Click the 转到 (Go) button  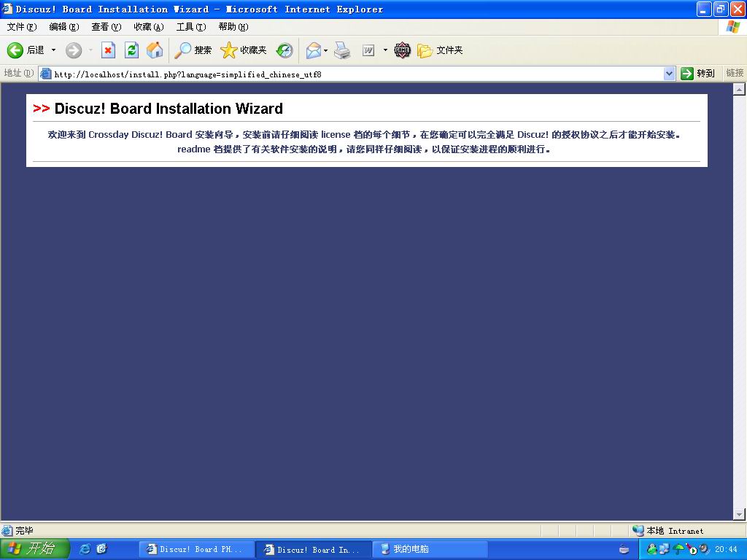pos(698,74)
